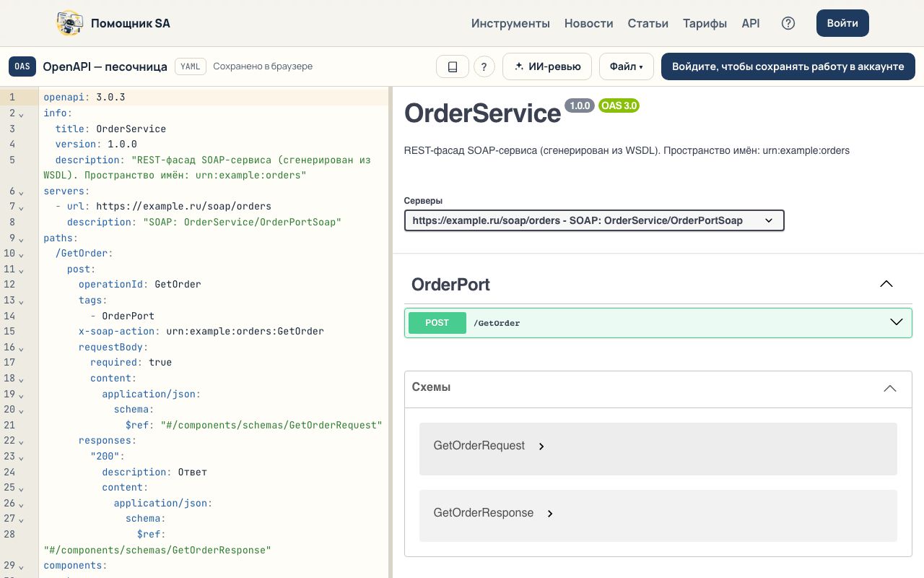The image size is (924, 578).
Task: Open the Статьи page
Action: point(648,23)
